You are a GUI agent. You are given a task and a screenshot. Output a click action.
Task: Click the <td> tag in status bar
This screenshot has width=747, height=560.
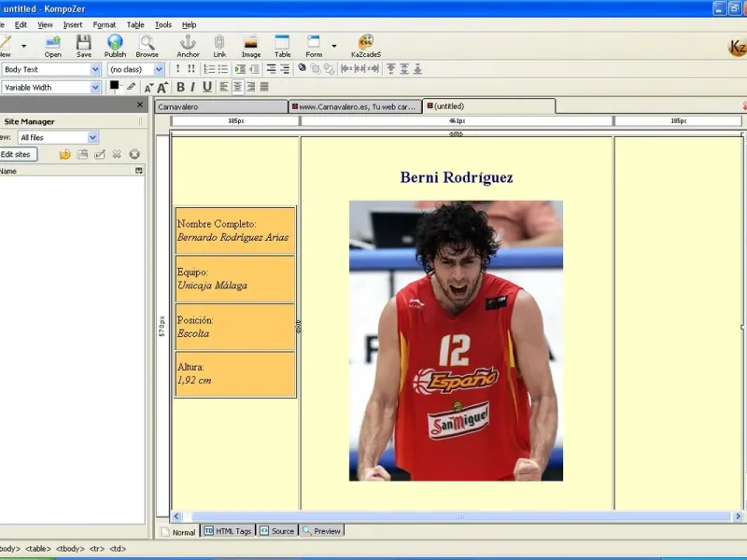118,549
